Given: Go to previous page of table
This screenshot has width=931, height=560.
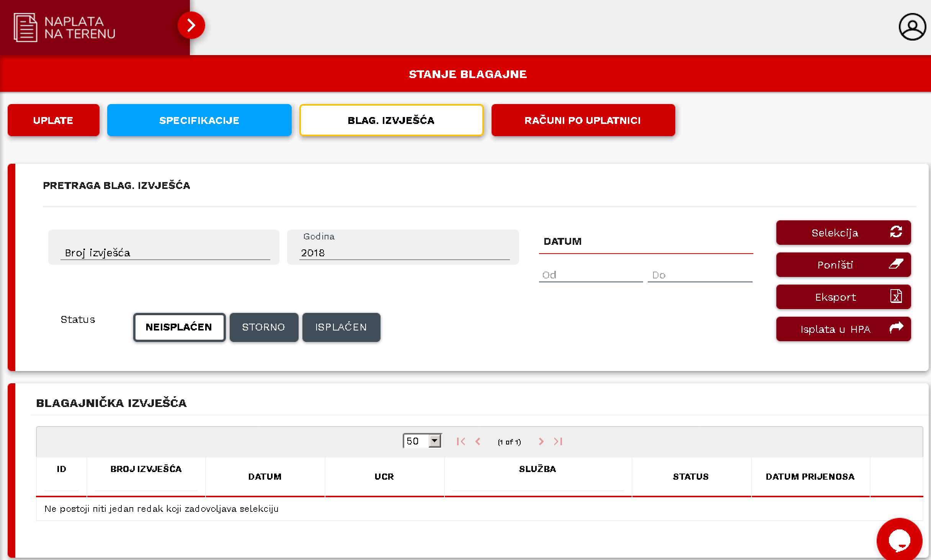Looking at the screenshot, I should pyautogui.click(x=478, y=441).
